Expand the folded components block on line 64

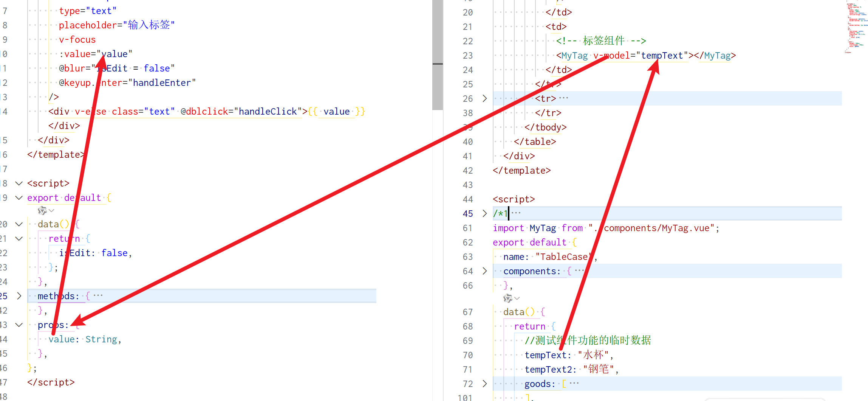click(484, 271)
